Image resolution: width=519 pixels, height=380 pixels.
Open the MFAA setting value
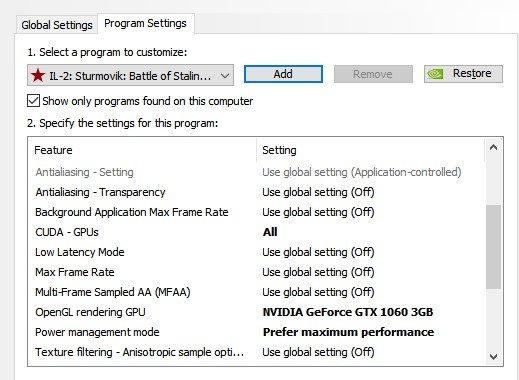tap(318, 292)
